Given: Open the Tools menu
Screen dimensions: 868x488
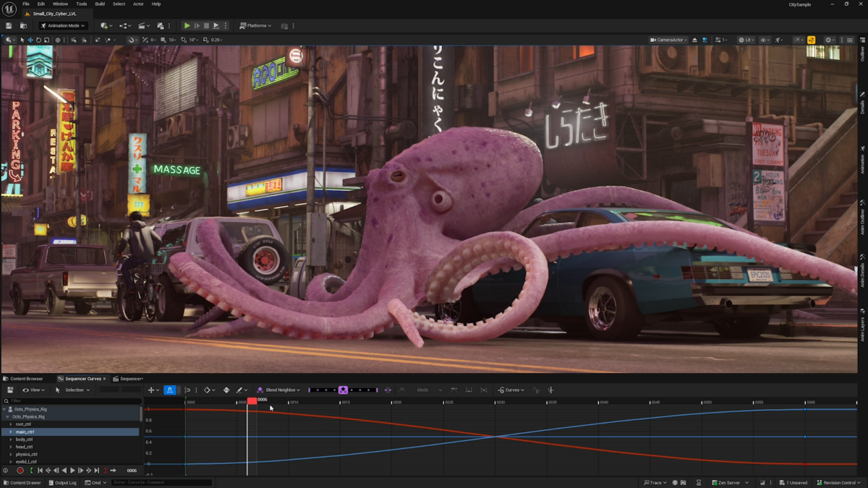Looking at the screenshot, I should [x=82, y=4].
